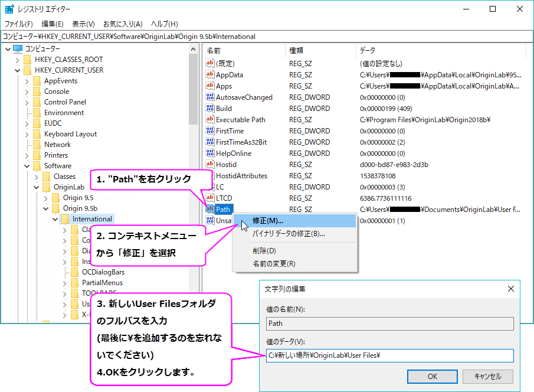Choose 修正(M)... from the context menu
The height and width of the screenshot is (392, 534).
pos(294,221)
